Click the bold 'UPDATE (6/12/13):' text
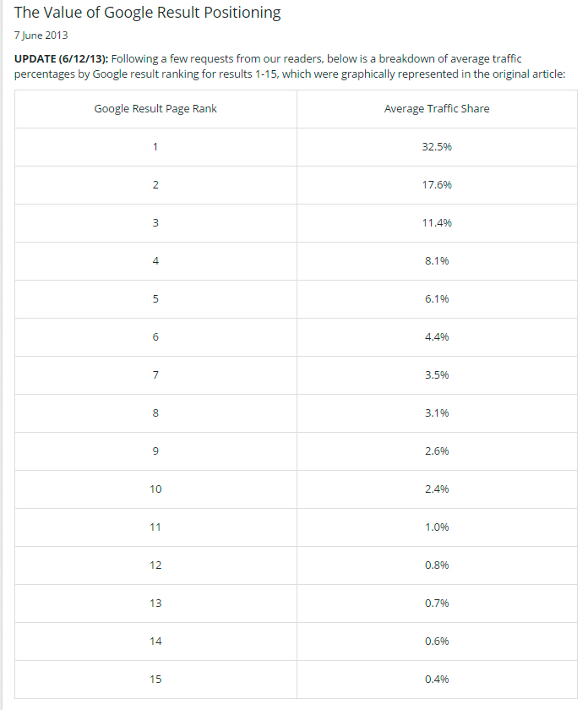 tap(61, 58)
